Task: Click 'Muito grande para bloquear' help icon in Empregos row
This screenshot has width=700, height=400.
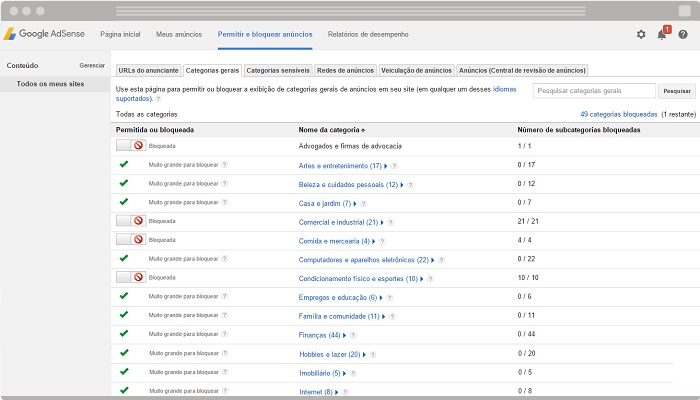Action: pos(225,296)
